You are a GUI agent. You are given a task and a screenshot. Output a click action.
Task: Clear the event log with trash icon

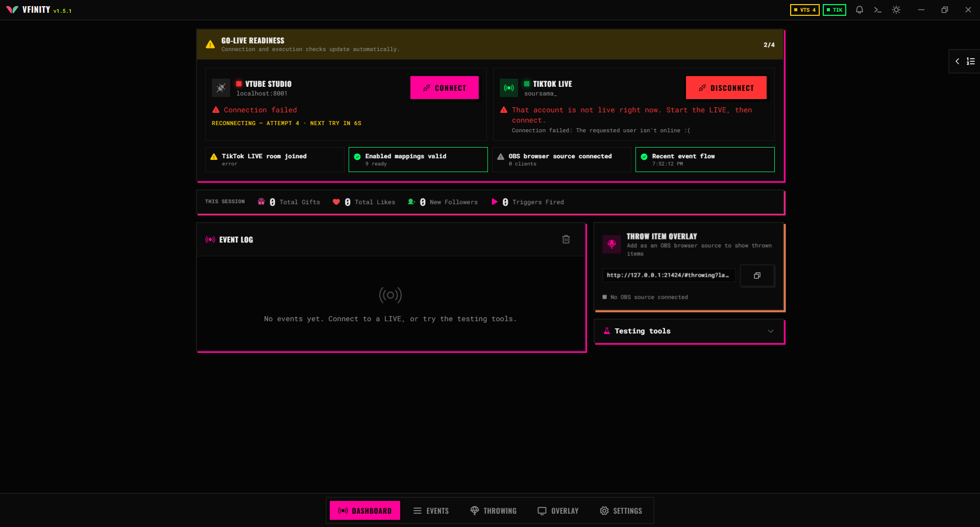[566, 239]
